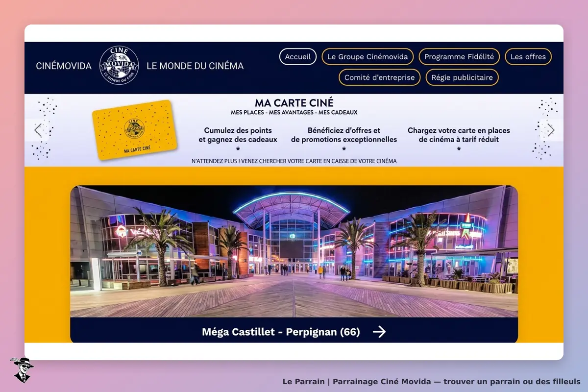This screenshot has width=588, height=392.
Task: Click 'Chargez votre carte en places' text
Action: [x=459, y=131]
